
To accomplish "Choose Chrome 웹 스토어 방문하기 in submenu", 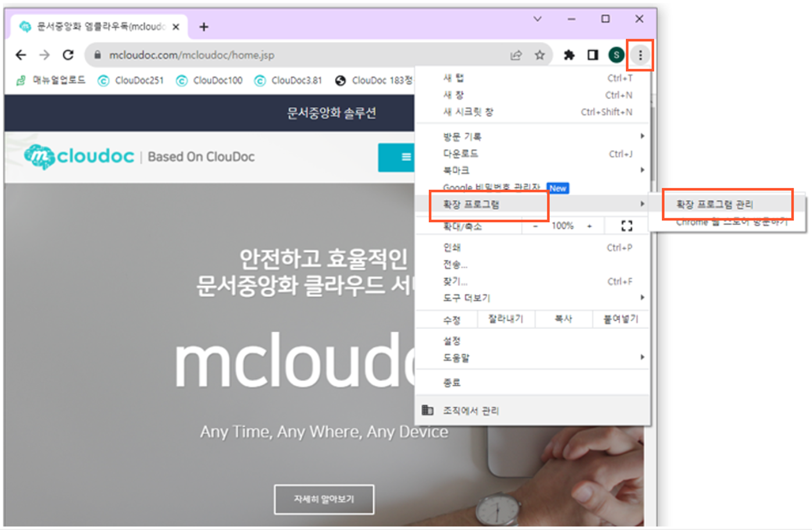I will pyautogui.click(x=728, y=222).
